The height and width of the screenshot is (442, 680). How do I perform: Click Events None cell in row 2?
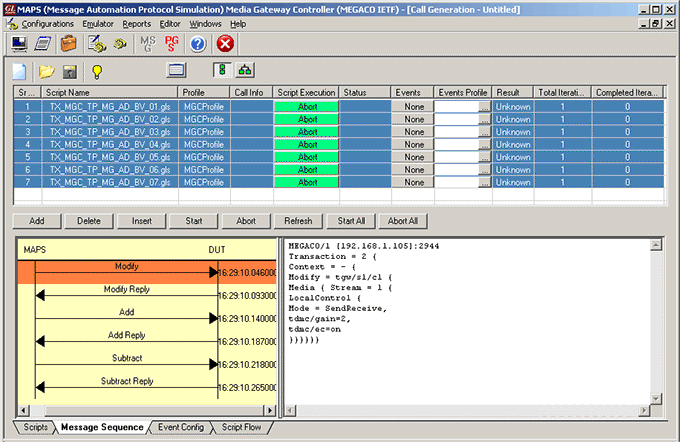pyautogui.click(x=413, y=119)
